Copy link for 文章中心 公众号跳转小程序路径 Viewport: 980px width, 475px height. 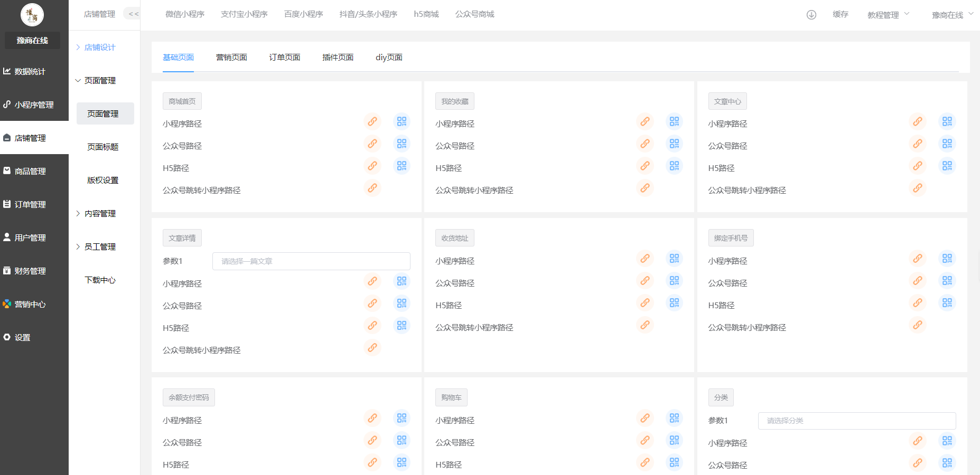918,188
